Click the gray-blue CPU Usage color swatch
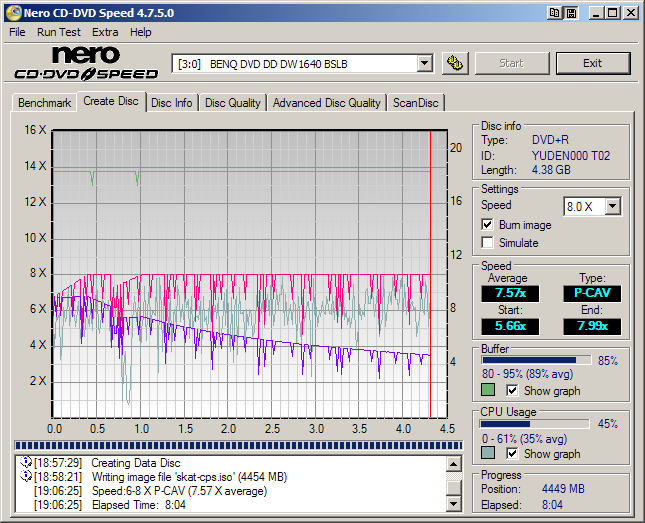This screenshot has width=645, height=523. [488, 453]
